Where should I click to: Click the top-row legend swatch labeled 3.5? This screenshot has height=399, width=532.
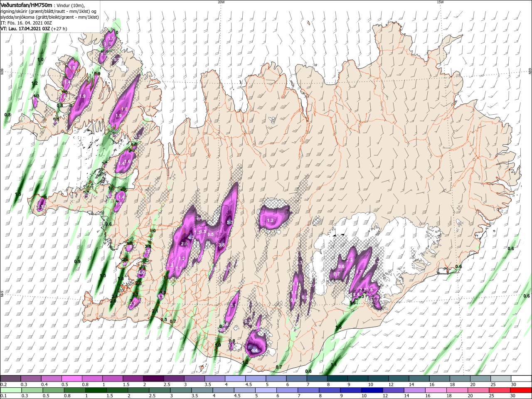(214, 378)
